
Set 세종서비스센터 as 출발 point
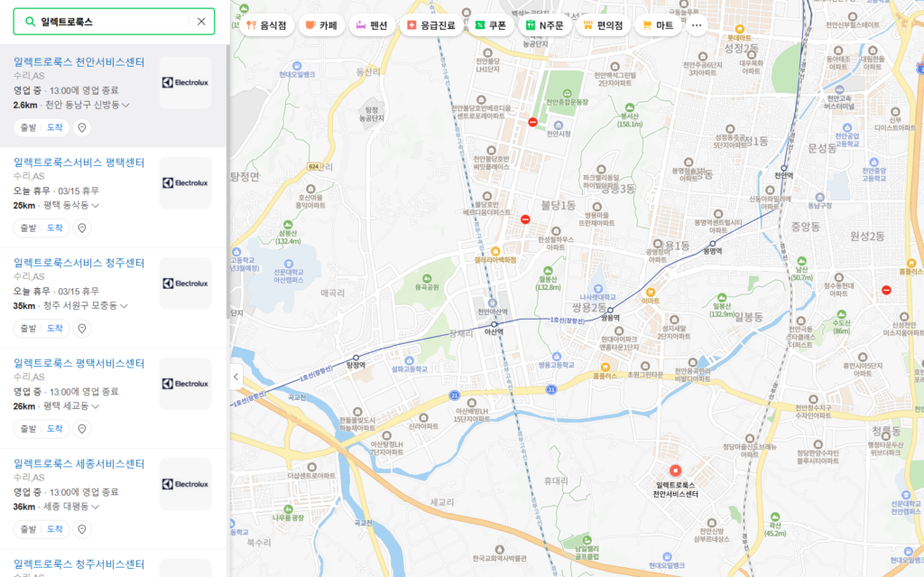pyautogui.click(x=28, y=529)
